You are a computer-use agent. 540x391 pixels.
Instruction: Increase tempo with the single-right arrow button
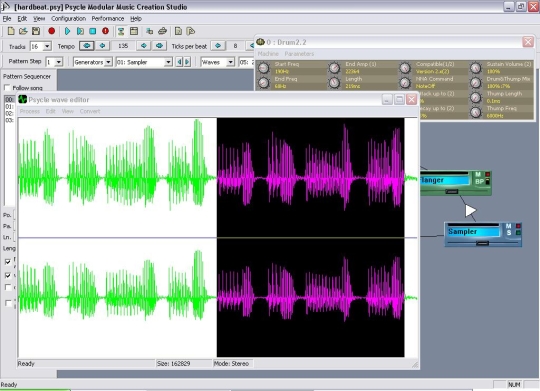click(x=144, y=45)
